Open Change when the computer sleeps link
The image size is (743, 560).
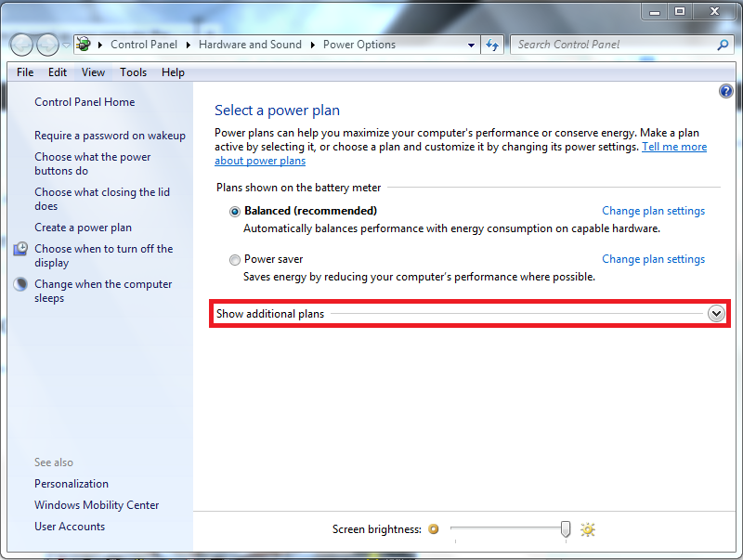[x=103, y=291]
